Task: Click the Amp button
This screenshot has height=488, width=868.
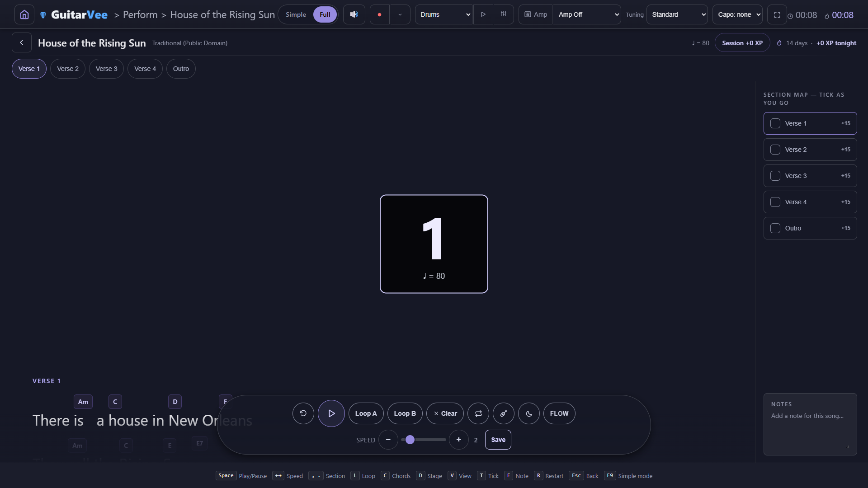Action: pyautogui.click(x=536, y=14)
